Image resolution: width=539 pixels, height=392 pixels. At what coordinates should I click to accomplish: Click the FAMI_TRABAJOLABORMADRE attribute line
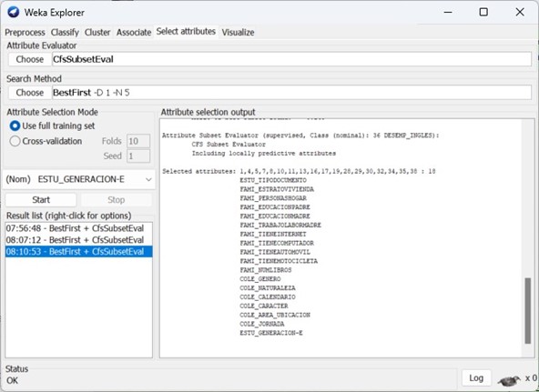point(280,225)
